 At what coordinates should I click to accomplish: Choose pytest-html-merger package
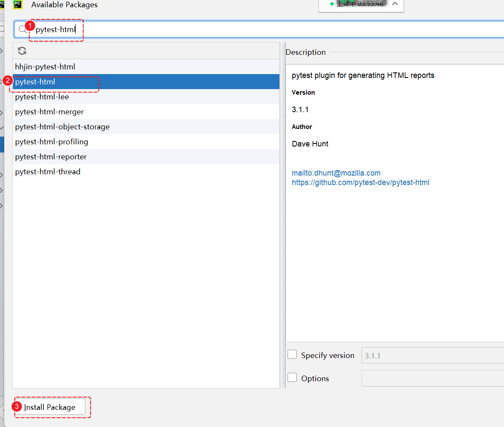[146, 112]
